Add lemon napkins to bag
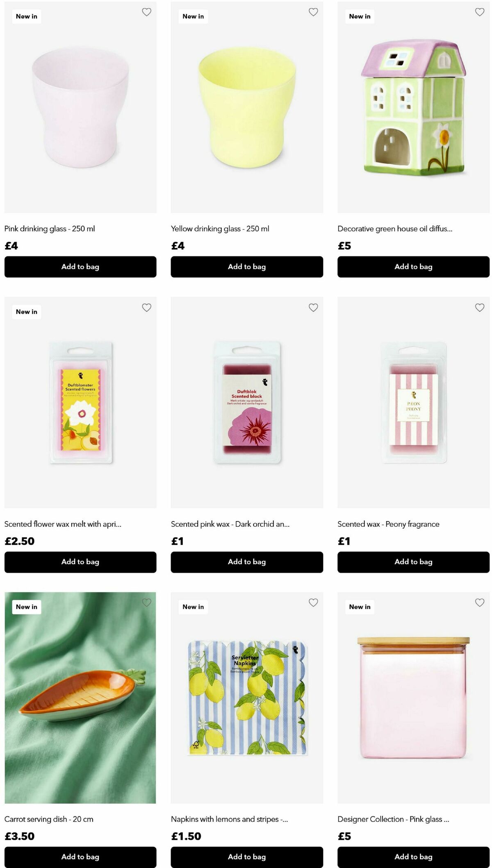492x868 pixels. [x=247, y=857]
